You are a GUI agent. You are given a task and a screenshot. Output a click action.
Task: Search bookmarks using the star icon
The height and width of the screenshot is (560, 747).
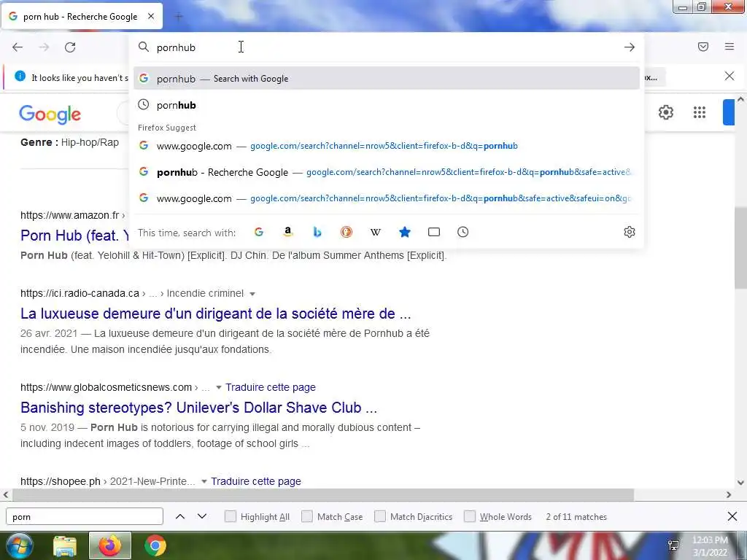point(404,232)
